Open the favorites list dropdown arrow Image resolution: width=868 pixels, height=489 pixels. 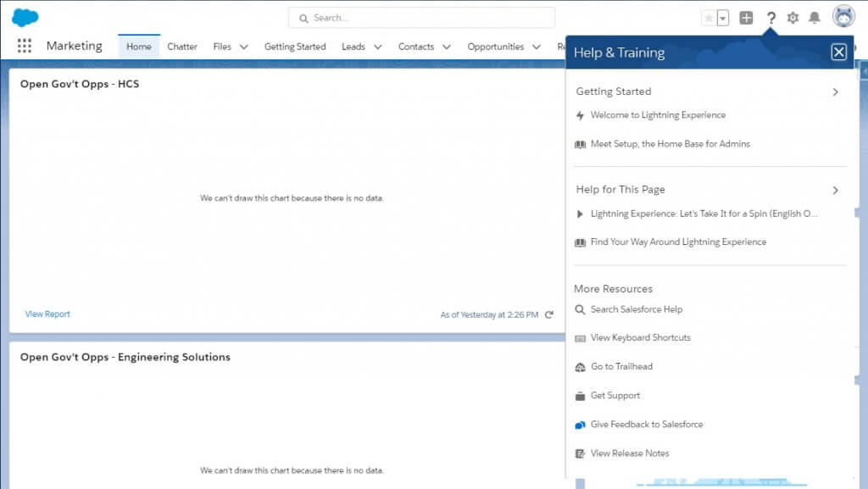[x=722, y=19]
